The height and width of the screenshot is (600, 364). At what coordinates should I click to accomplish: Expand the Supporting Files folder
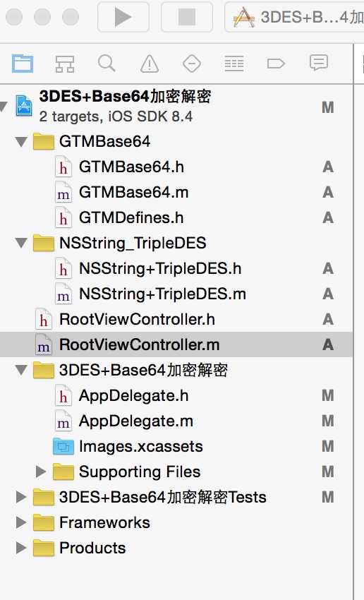[41, 472]
